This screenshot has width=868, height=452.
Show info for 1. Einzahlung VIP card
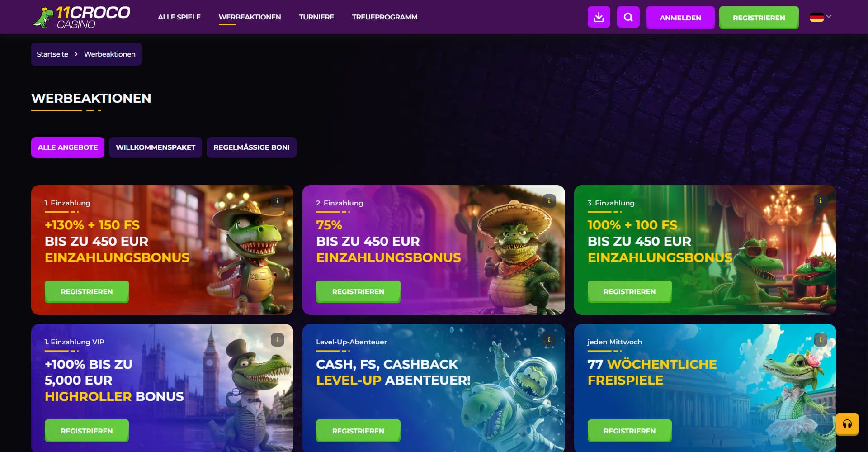277,339
